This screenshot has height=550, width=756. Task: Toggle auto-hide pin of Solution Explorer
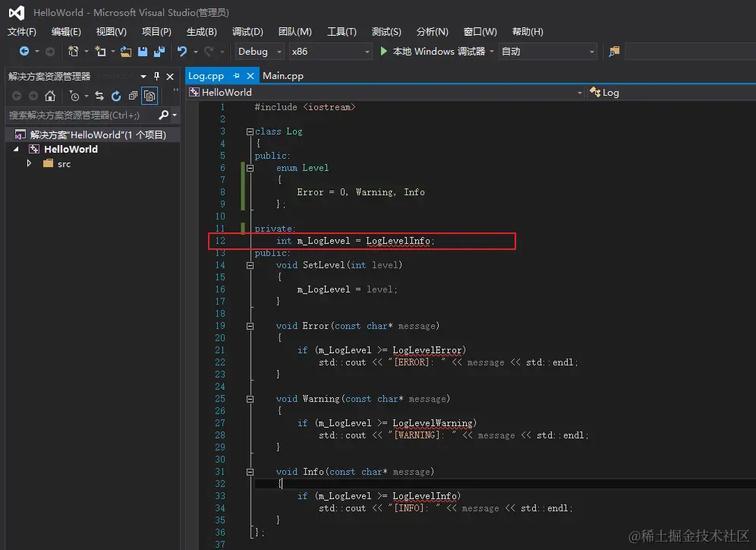point(157,77)
